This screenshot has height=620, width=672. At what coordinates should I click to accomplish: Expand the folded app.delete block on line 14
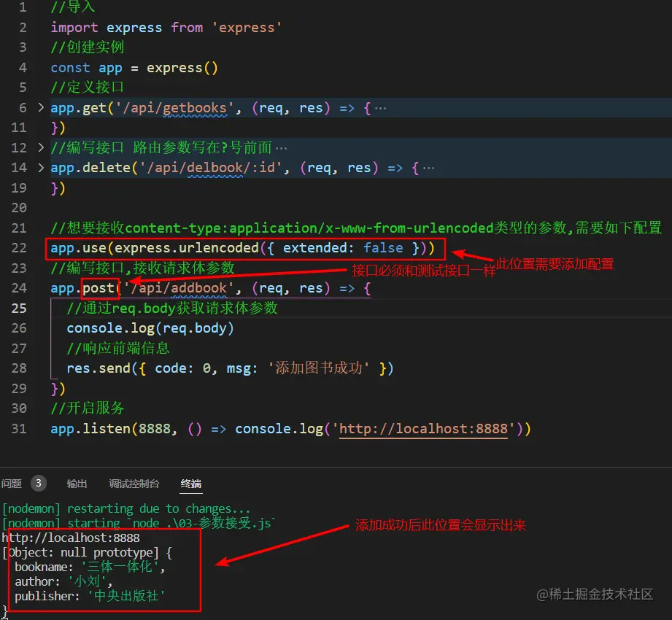pyautogui.click(x=41, y=168)
